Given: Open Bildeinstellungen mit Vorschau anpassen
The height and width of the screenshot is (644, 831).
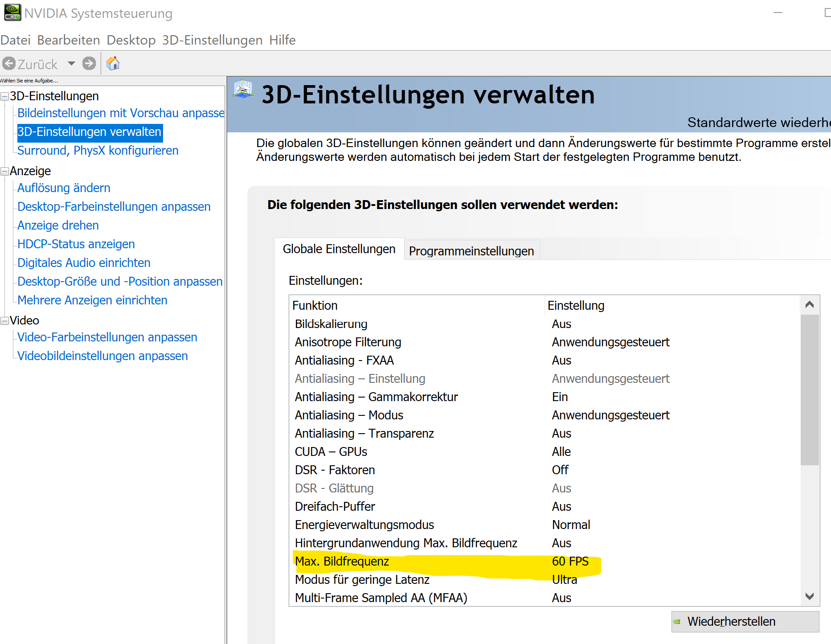Looking at the screenshot, I should tap(121, 113).
